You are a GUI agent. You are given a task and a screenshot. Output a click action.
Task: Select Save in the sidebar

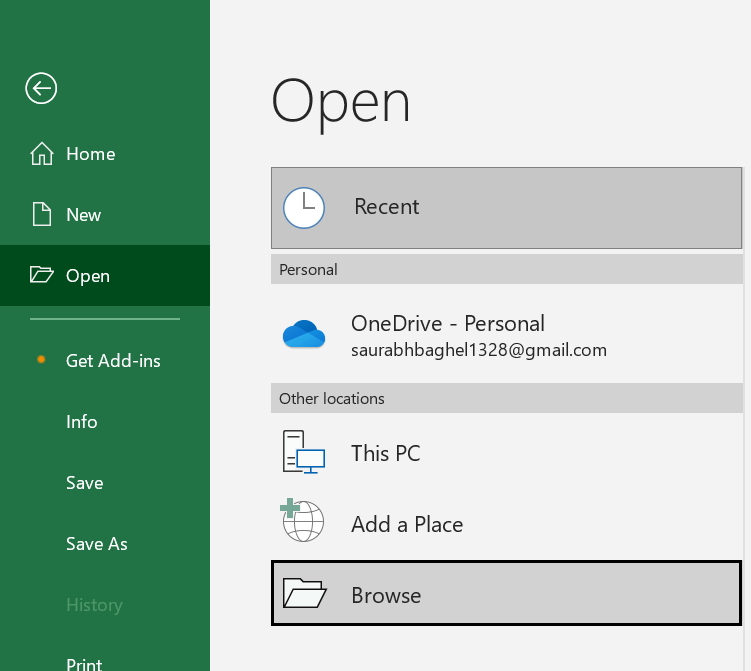(x=85, y=483)
